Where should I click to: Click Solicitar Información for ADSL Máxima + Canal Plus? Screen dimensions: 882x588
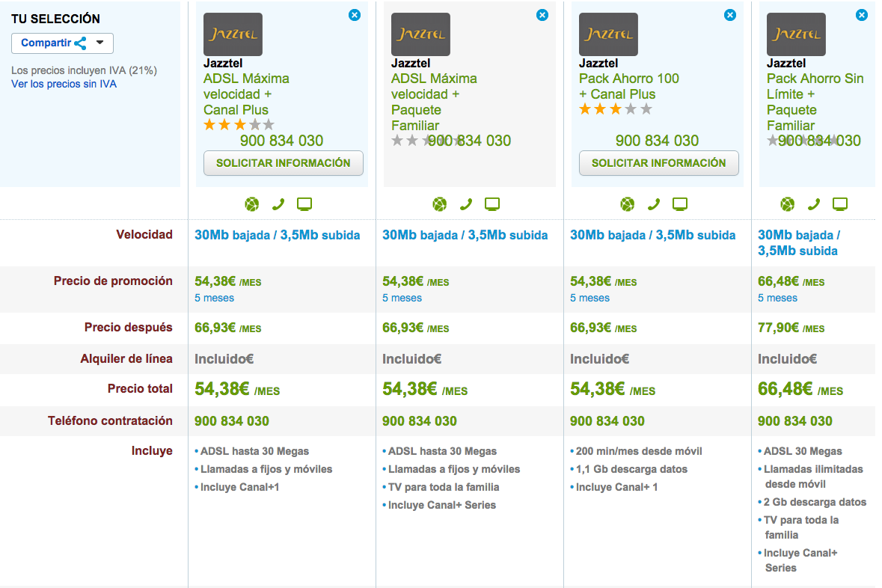(284, 163)
